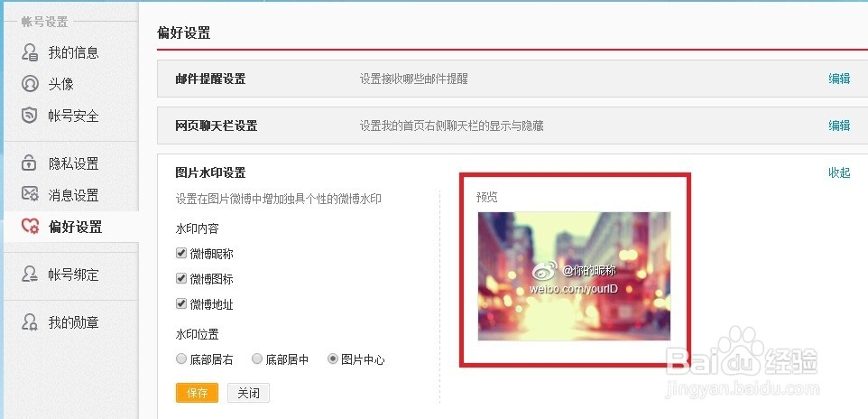Image resolution: width=868 pixels, height=419 pixels.
Task: Disable the 微博地址 watermark checkbox
Action: coord(181,303)
